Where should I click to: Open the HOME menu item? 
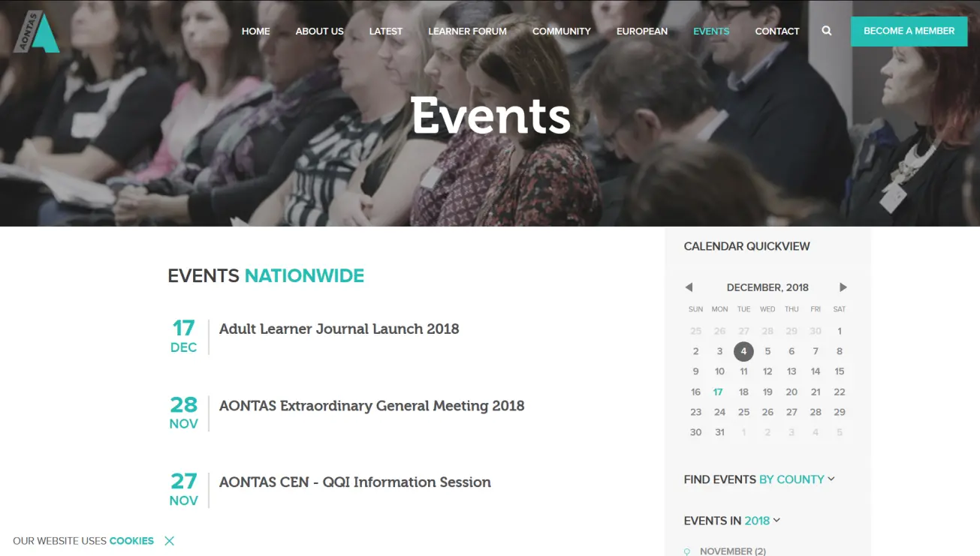click(255, 31)
